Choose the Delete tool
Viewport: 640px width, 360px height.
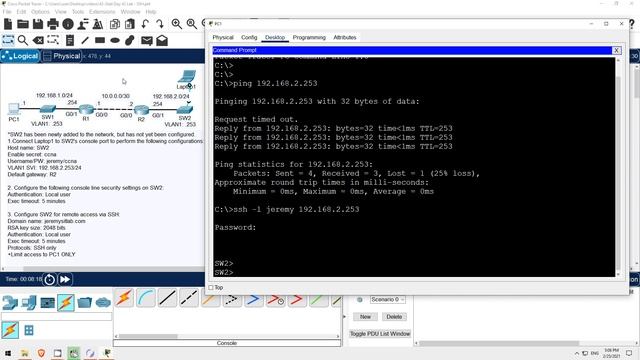[38, 40]
